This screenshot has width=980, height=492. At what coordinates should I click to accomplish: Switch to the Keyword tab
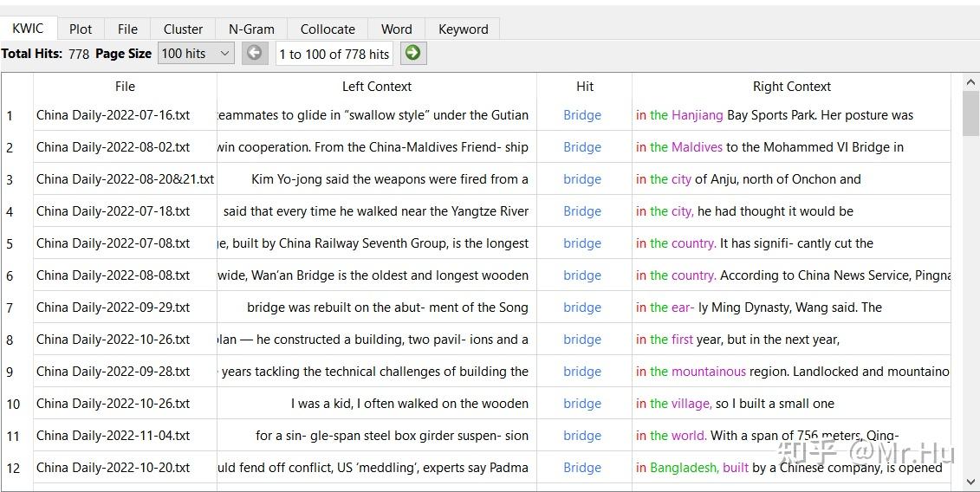(x=463, y=29)
